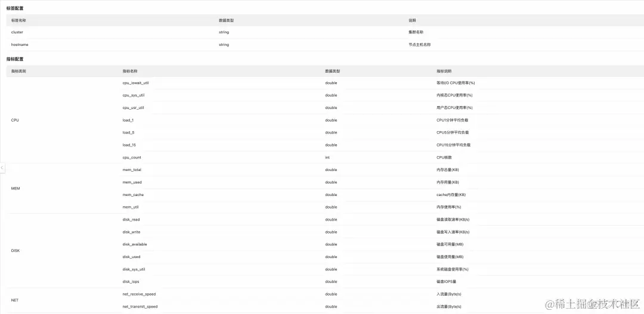This screenshot has width=644, height=314.
Task: Click the 磁盘可用量(MB) description
Action: point(450,244)
